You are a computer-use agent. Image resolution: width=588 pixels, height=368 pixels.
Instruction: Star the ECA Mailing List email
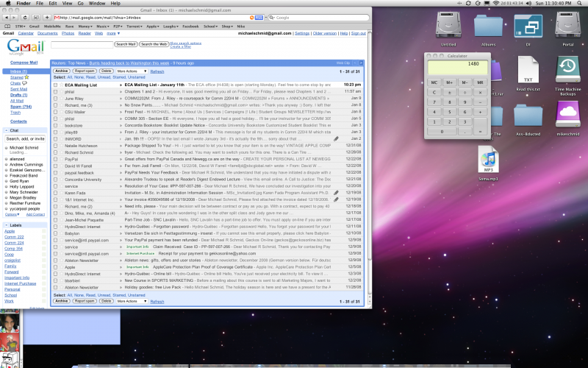tap(61, 85)
